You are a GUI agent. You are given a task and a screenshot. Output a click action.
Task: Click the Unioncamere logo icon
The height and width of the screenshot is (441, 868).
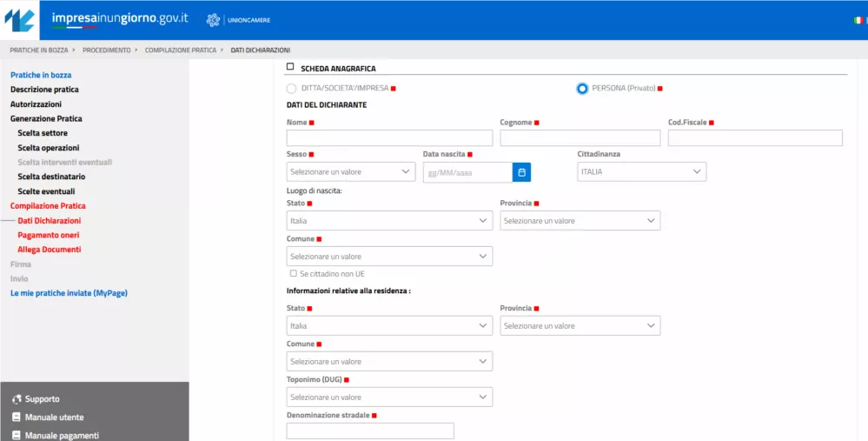coord(213,20)
